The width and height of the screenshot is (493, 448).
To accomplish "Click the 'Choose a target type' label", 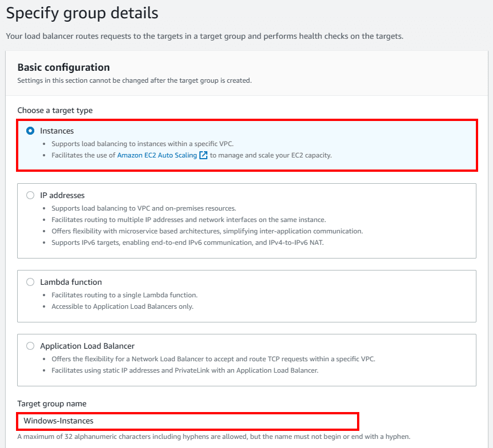I will point(55,110).
